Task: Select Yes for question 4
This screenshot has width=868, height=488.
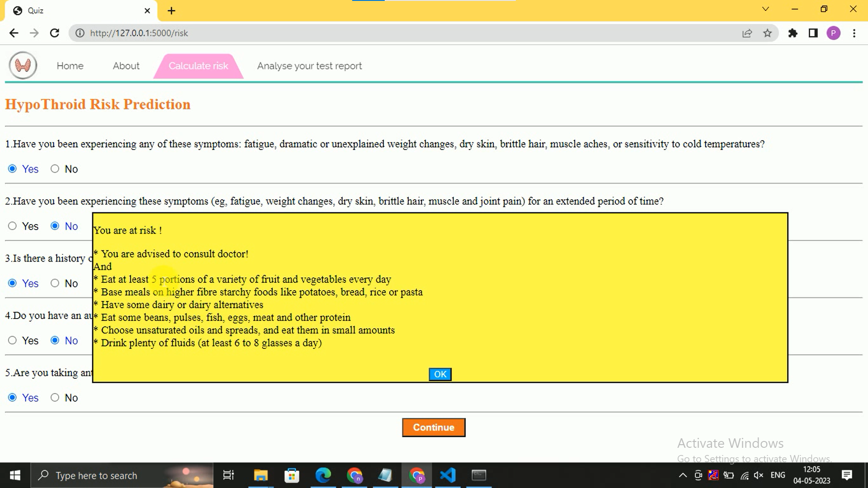Action: click(x=12, y=341)
